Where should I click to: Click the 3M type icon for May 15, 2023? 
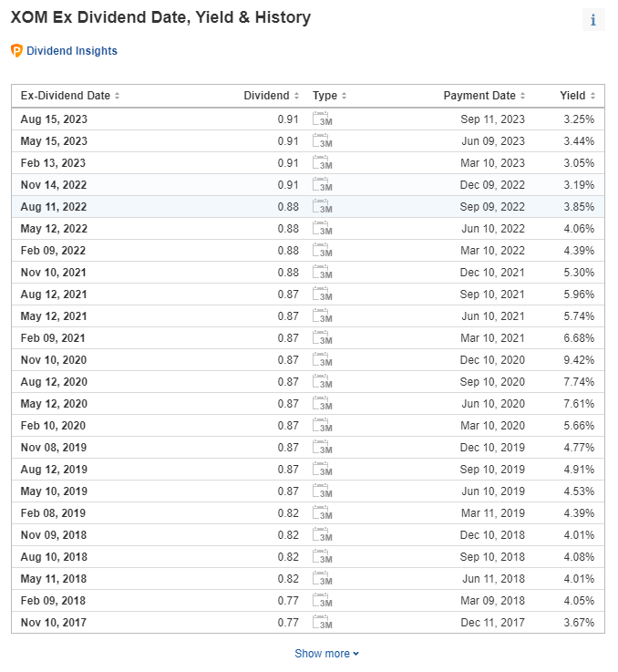[323, 141]
